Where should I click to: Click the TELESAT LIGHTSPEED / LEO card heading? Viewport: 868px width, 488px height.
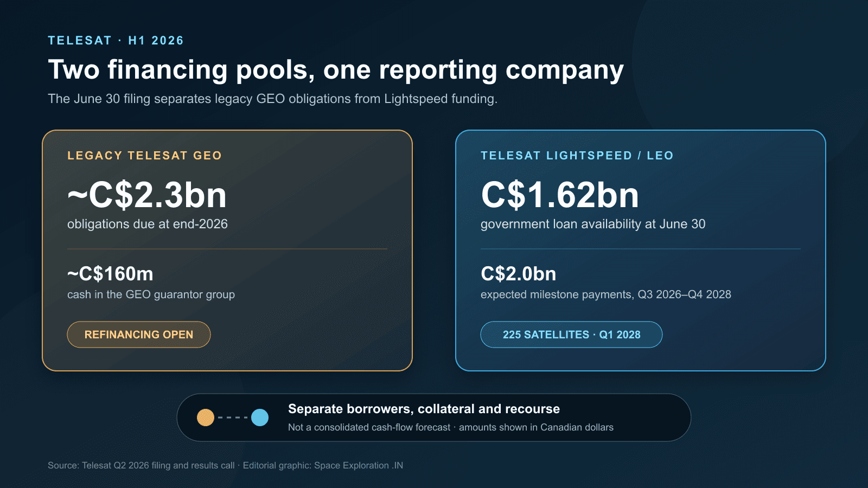577,156
